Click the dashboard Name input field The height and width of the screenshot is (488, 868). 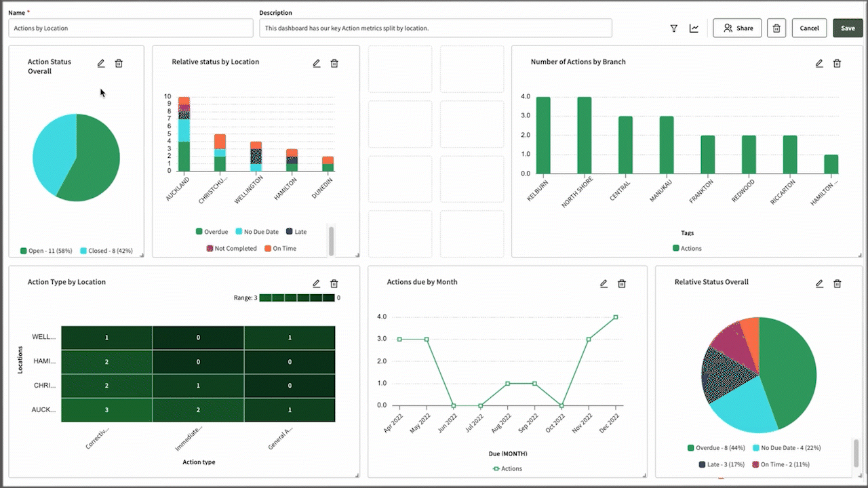pyautogui.click(x=130, y=28)
